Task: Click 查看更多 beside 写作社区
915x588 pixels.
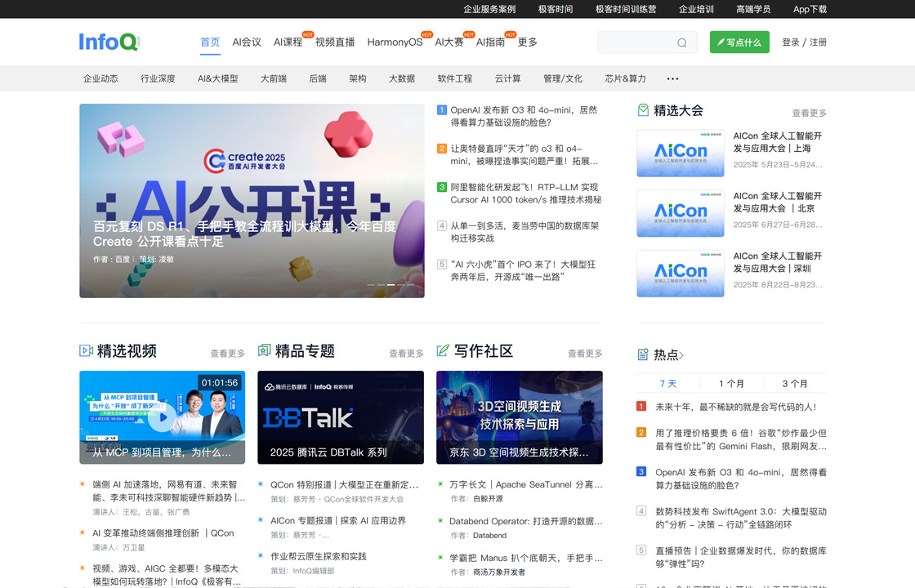Action: click(x=585, y=354)
